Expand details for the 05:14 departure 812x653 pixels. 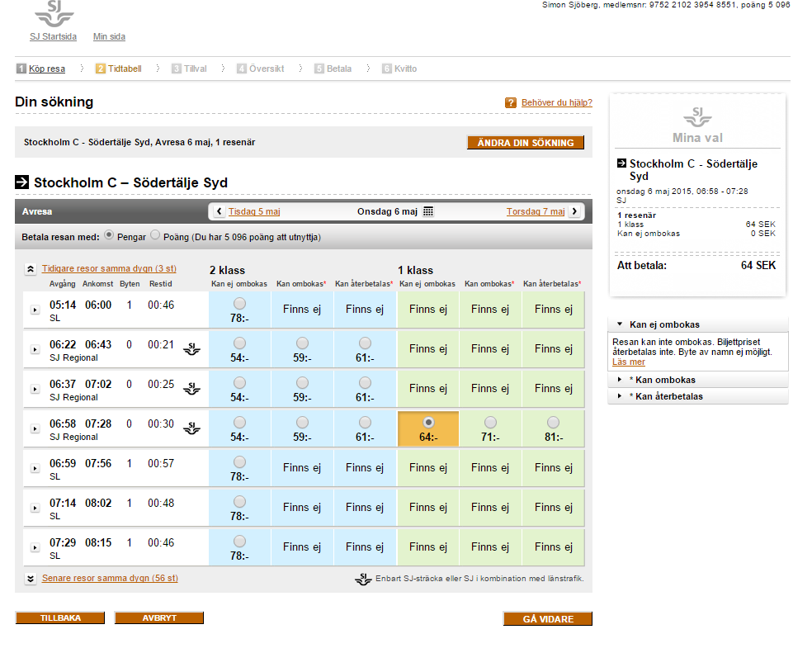(35, 310)
